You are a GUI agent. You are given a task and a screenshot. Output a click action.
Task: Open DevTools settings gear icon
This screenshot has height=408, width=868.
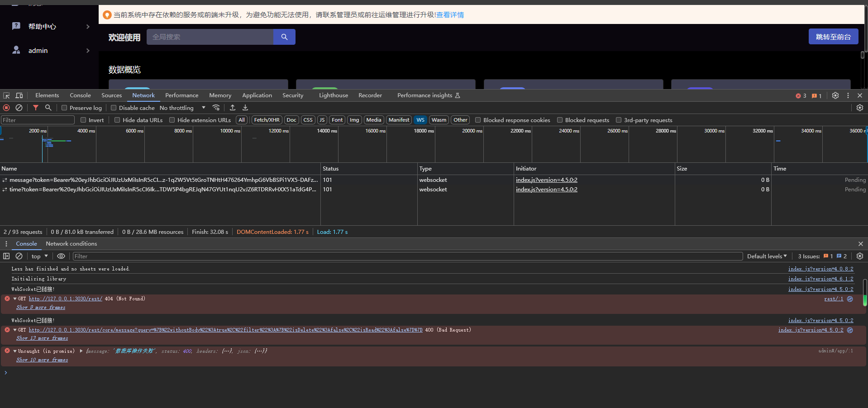[x=835, y=95]
